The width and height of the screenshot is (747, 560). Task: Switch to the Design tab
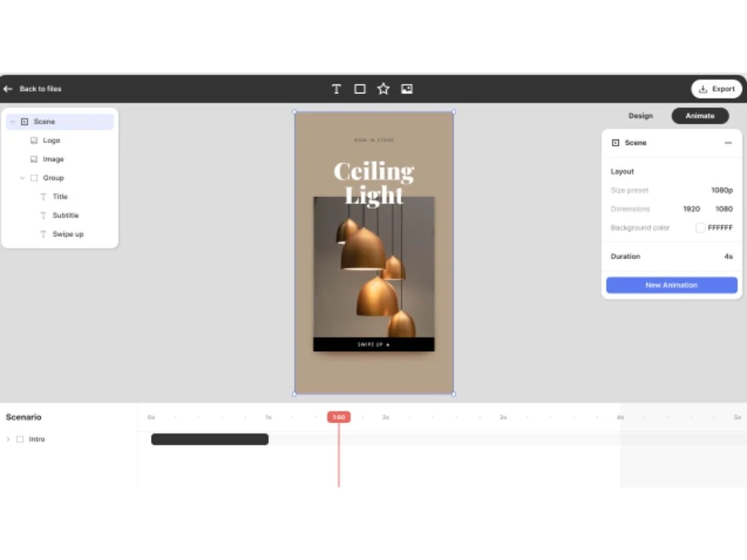tap(640, 115)
